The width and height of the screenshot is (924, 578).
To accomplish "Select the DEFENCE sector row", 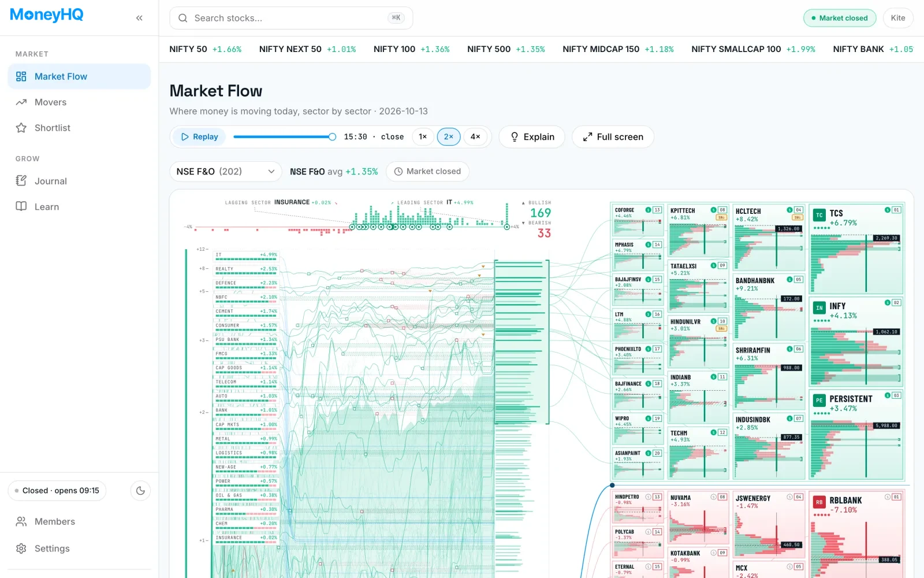I will pyautogui.click(x=247, y=284).
